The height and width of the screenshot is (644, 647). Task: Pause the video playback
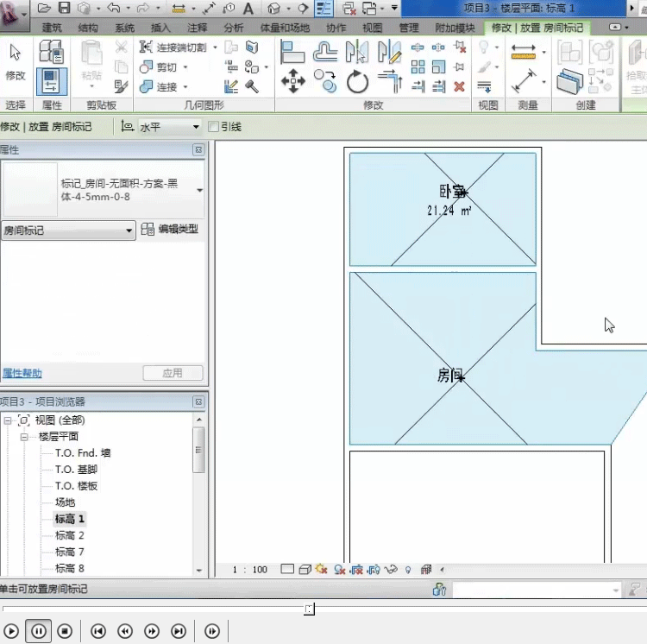[39, 631]
